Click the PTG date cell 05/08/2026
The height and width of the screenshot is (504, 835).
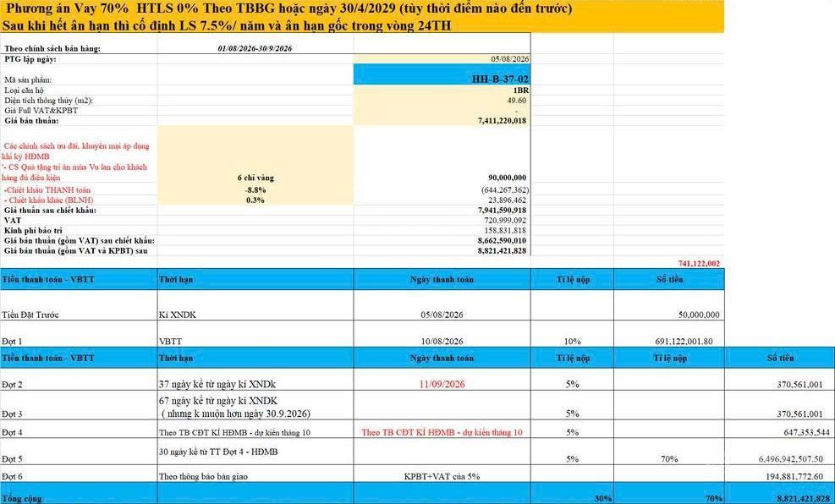point(442,58)
